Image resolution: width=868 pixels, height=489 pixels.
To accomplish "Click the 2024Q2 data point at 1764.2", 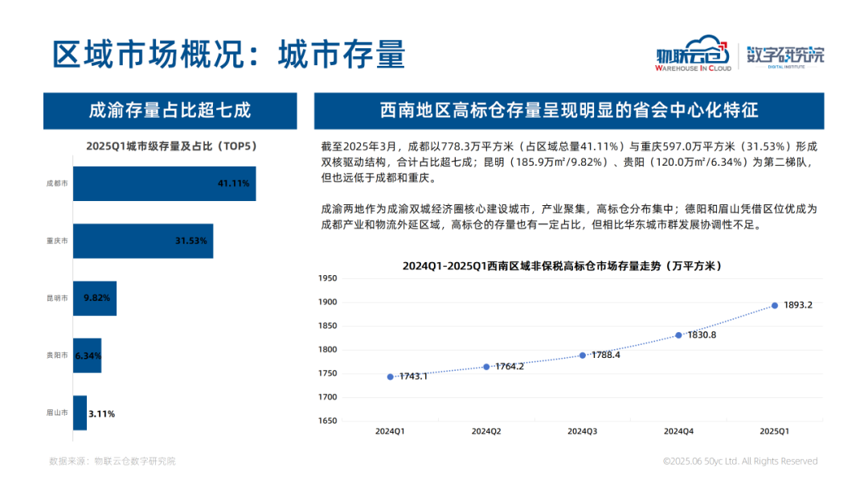I will 486,367.
